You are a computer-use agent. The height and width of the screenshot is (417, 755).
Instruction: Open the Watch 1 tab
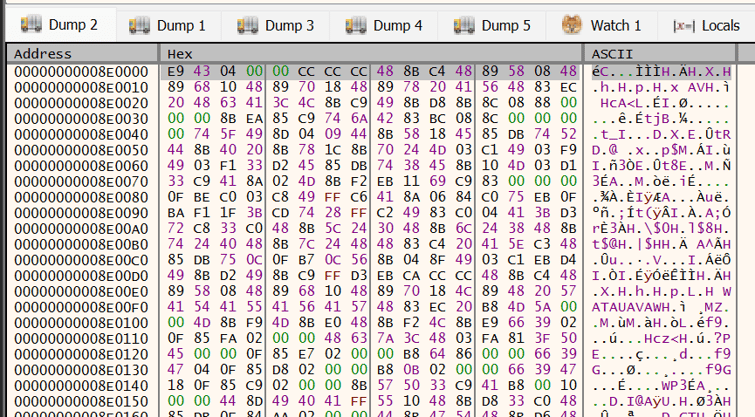(x=602, y=26)
